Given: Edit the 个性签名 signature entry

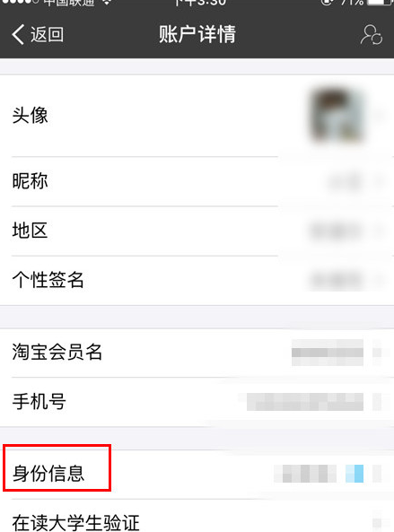Looking at the screenshot, I should tap(197, 280).
